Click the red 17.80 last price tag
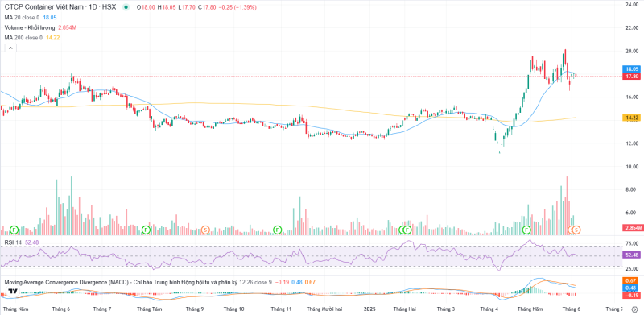 click(x=632, y=76)
